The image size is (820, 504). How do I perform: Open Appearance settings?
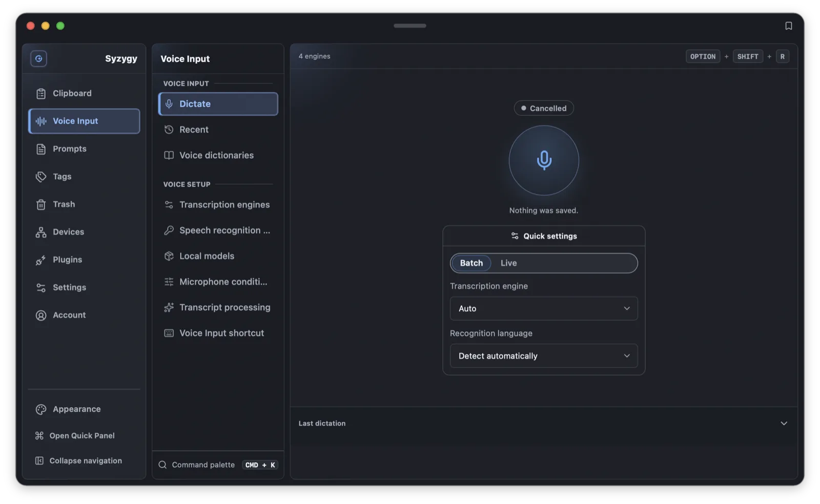pos(84,409)
